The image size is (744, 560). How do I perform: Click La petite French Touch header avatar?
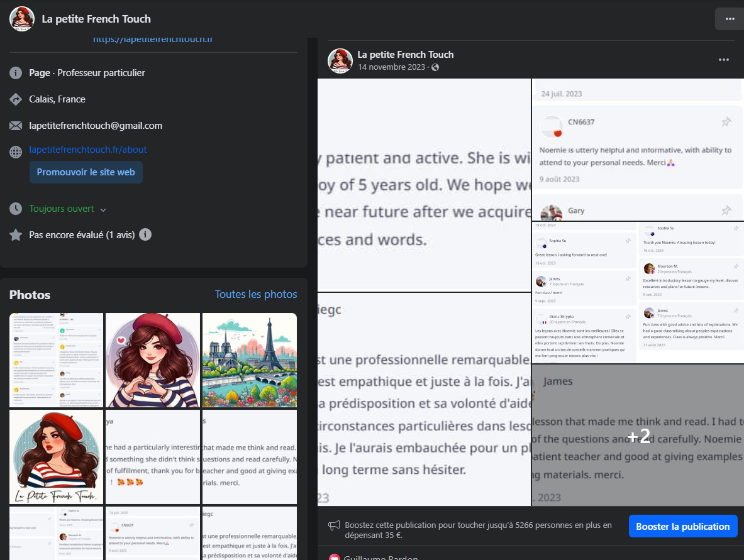click(x=22, y=19)
